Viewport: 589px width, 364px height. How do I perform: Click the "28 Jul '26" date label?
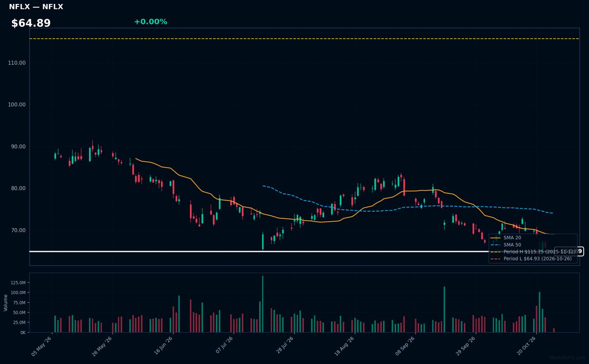tap(284, 346)
